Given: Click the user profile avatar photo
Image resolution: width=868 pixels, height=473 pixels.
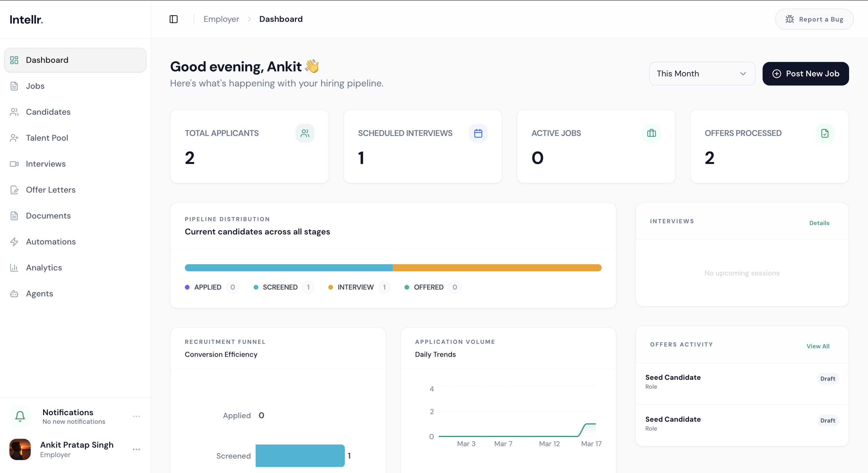Looking at the screenshot, I should (20, 449).
